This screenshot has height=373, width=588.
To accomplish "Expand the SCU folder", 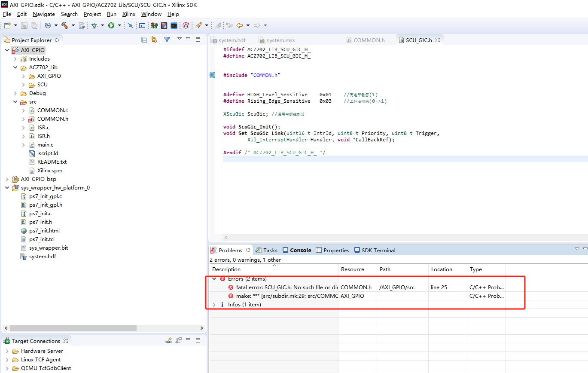I will [24, 85].
